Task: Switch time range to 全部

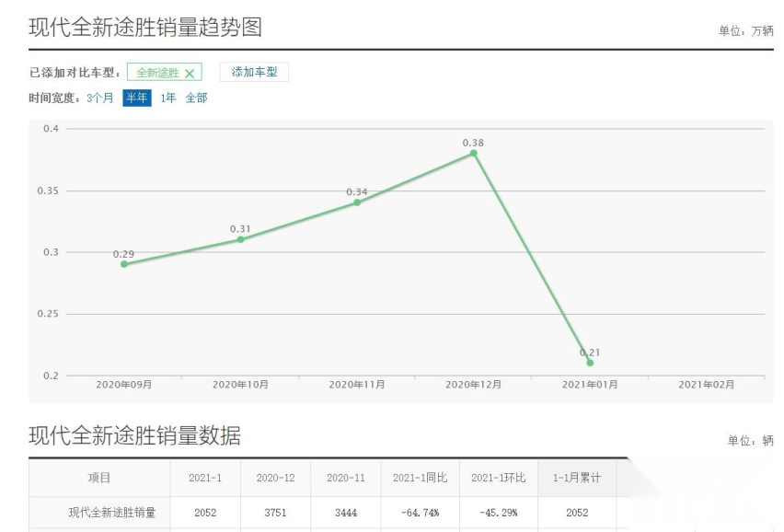Action: pyautogui.click(x=196, y=98)
